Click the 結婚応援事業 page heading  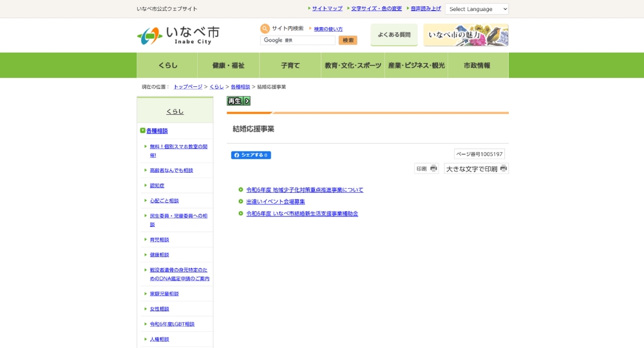[x=253, y=129]
